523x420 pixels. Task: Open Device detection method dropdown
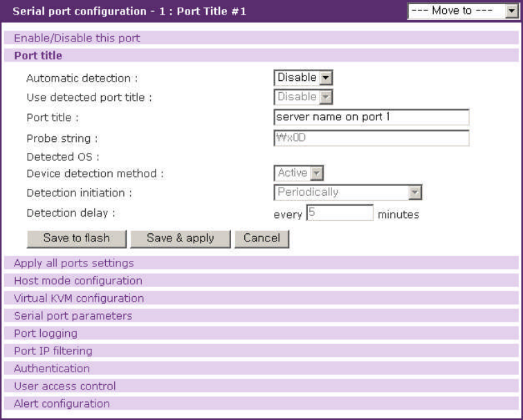tap(299, 173)
